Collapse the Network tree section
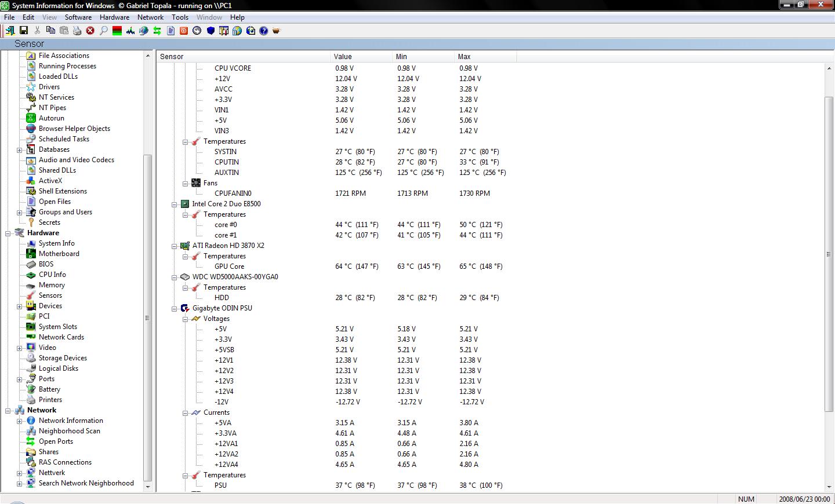This screenshot has width=835, height=504. [x=8, y=411]
